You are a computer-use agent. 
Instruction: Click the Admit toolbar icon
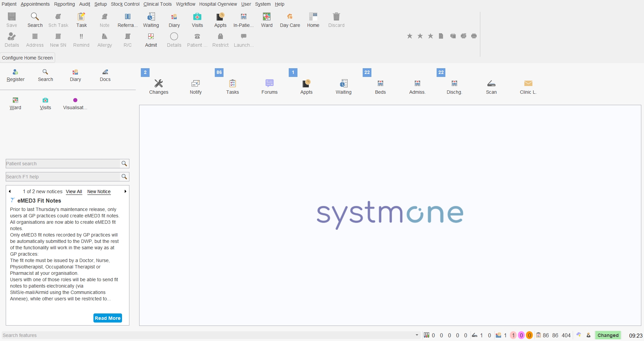point(151,40)
